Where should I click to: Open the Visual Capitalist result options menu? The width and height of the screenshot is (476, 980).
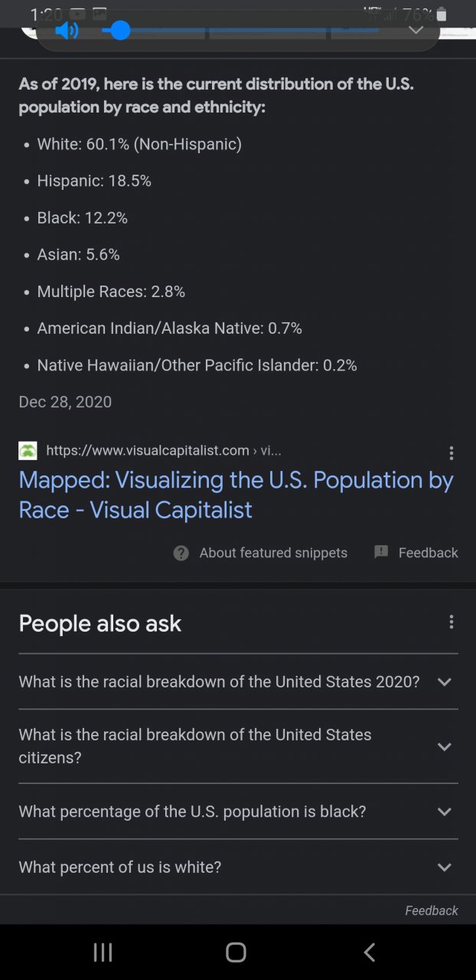(x=452, y=453)
